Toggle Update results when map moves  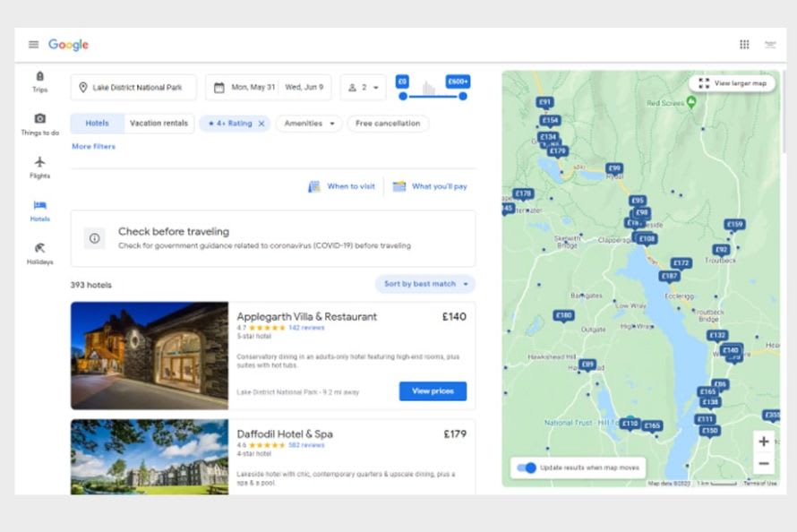[527, 468]
